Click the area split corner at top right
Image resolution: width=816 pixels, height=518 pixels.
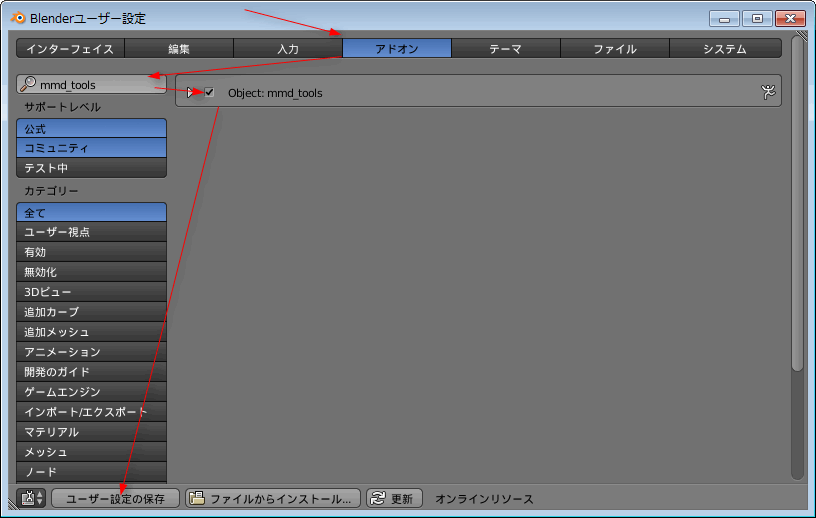tap(802, 35)
